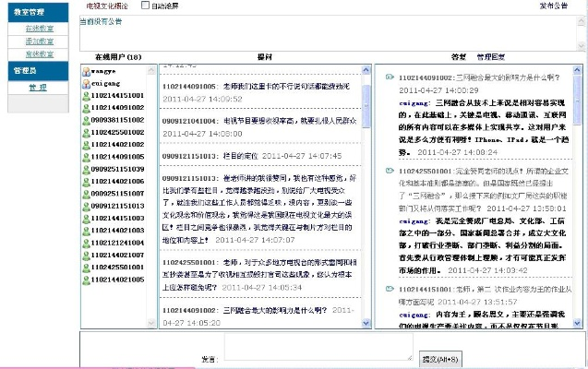Open the 离线教室 link in sidebar
588x369 pixels.
pos(40,54)
